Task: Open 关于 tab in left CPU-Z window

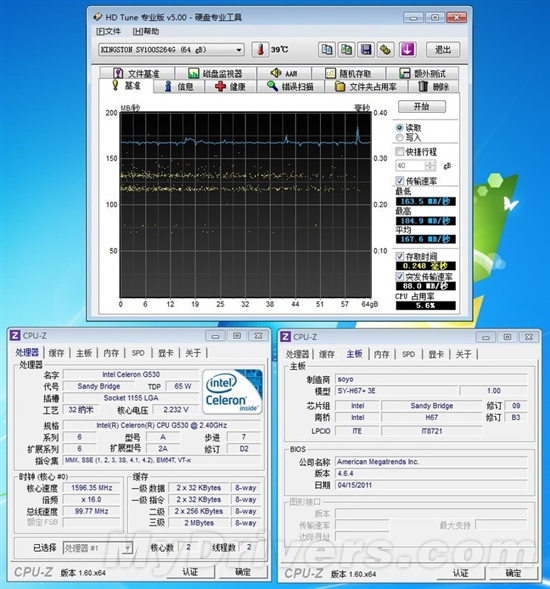Action: (x=193, y=353)
